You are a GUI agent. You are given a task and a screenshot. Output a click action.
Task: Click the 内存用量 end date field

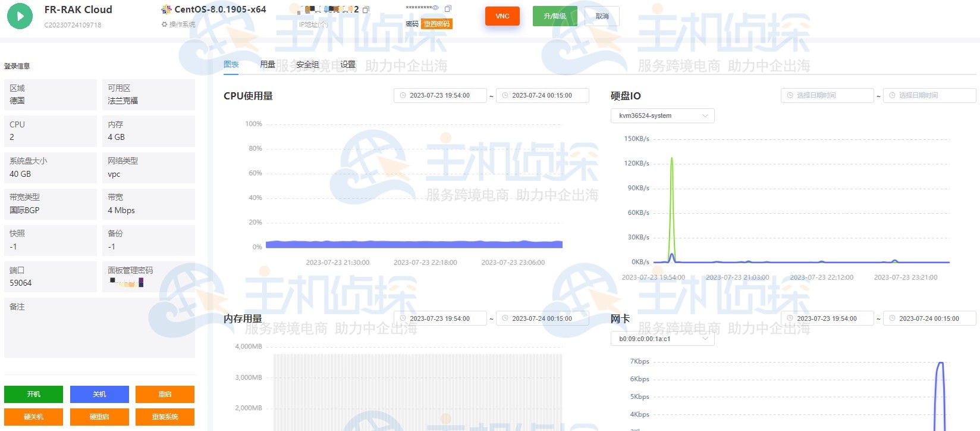pos(542,318)
